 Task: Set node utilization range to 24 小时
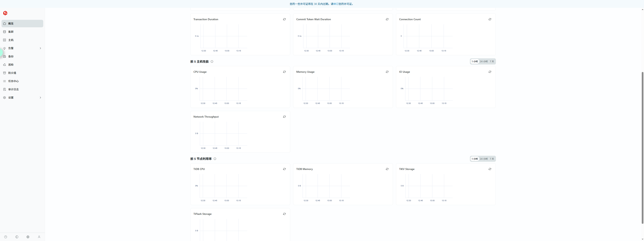pyautogui.click(x=484, y=159)
